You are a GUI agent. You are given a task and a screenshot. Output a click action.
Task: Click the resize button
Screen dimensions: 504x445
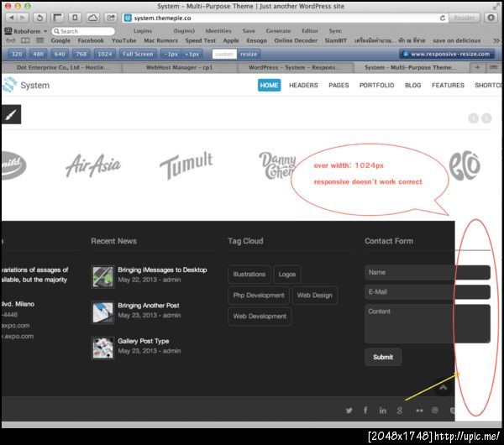pos(249,54)
